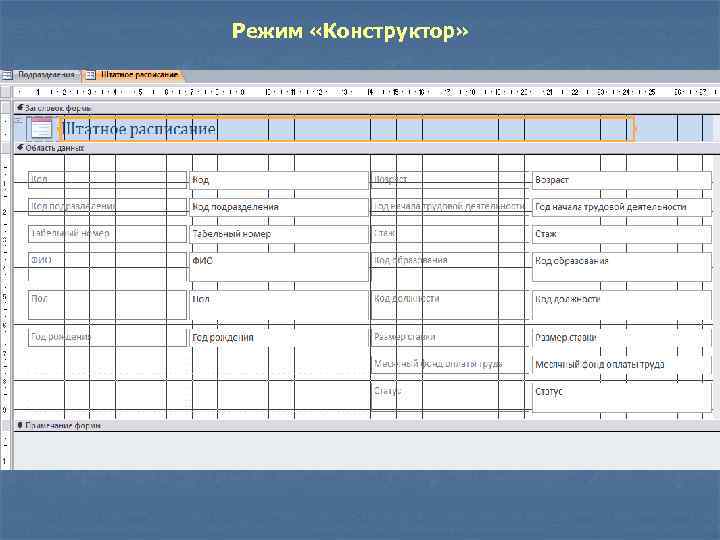Click gray Год начала трудовой деятельности label
This screenshot has height=540, width=720.
pos(450,207)
